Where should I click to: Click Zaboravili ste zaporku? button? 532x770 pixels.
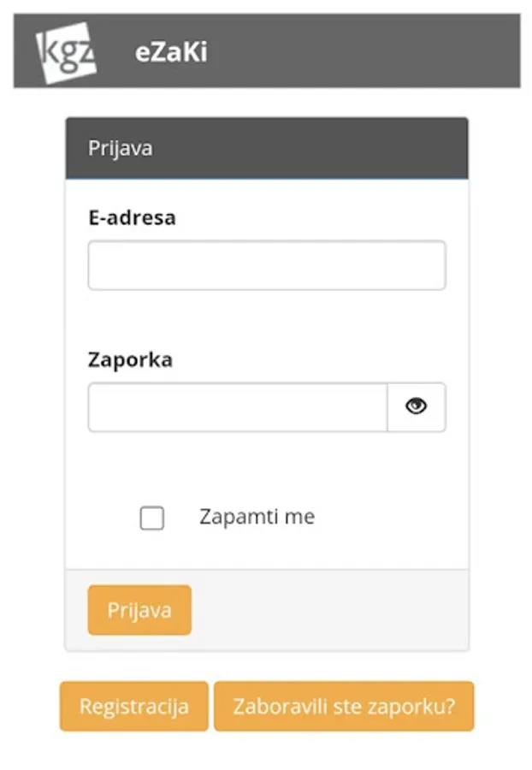[343, 707]
